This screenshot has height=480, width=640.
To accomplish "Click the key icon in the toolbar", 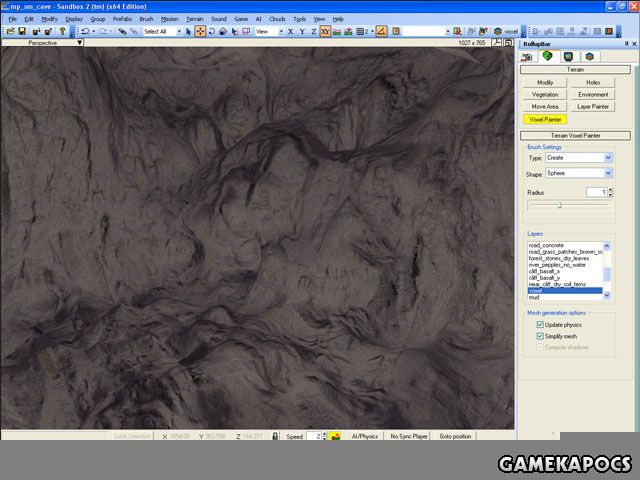I will coord(62,31).
